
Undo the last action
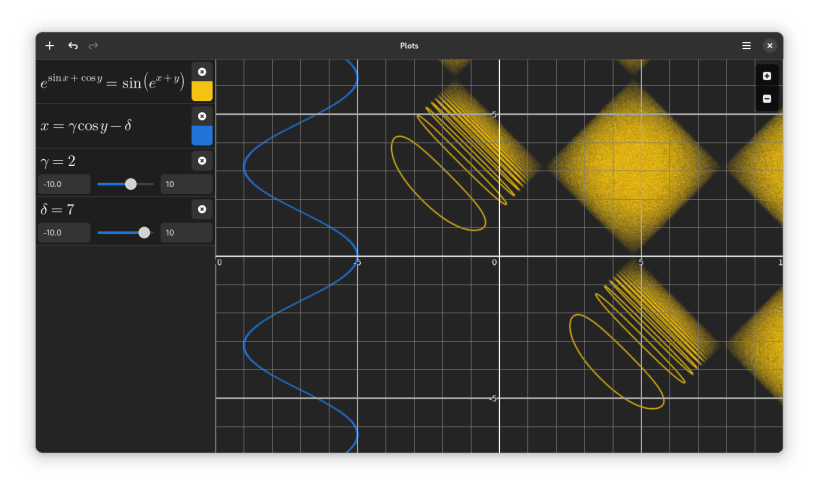[x=73, y=46]
